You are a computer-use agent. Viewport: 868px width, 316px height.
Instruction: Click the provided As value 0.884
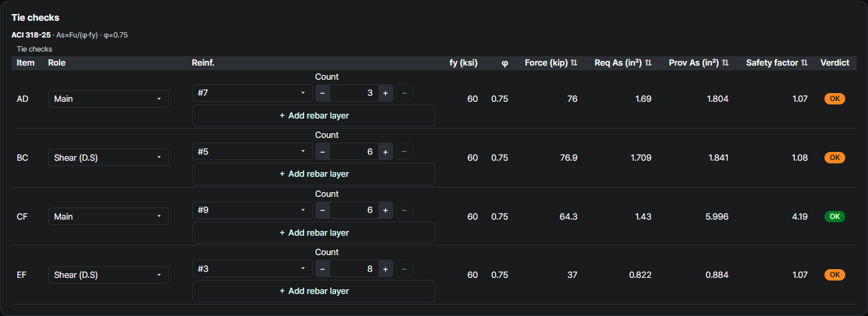pyautogui.click(x=717, y=275)
